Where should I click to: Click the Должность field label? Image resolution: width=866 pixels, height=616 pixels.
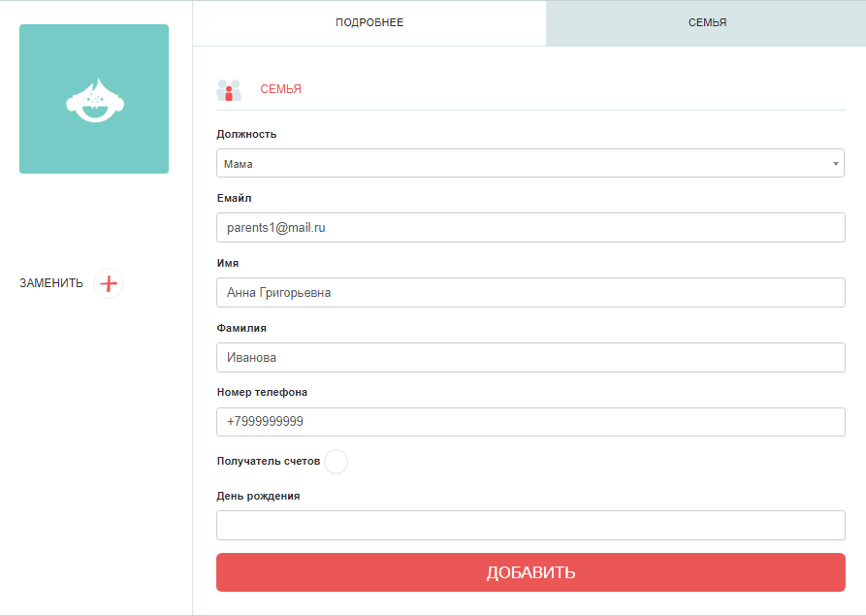[x=246, y=135]
